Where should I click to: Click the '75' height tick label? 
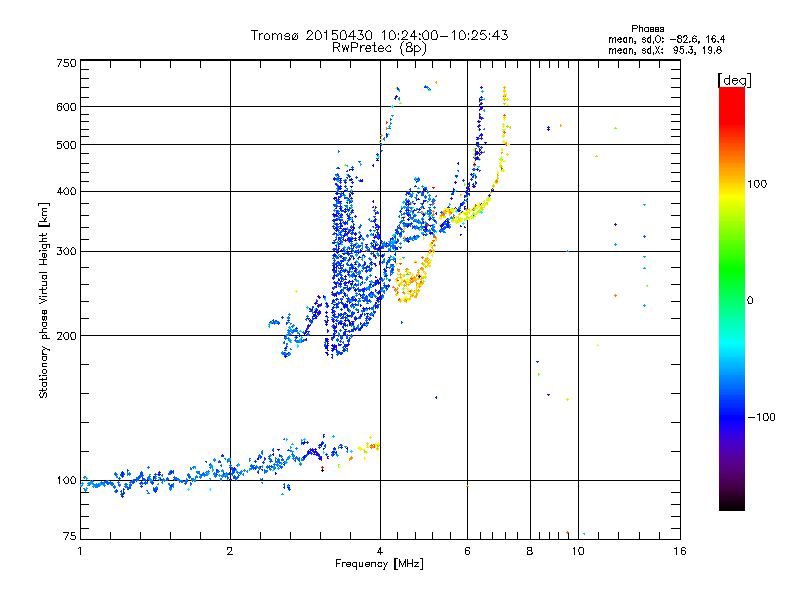tap(70, 536)
